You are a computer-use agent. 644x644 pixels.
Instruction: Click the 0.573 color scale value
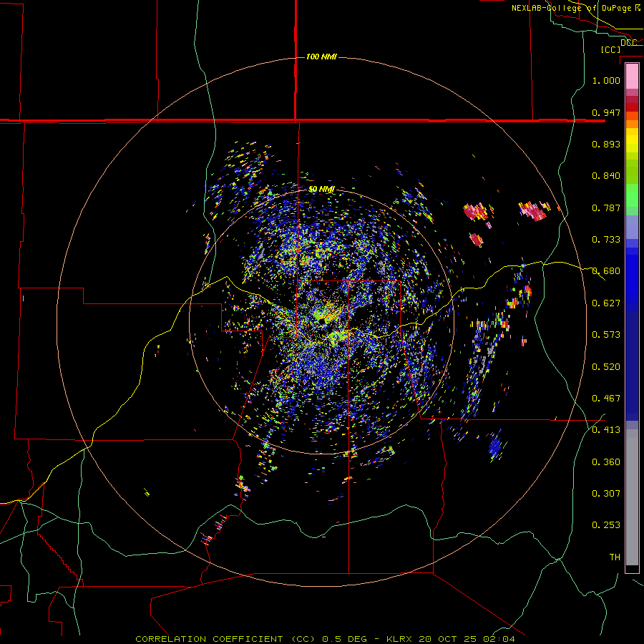click(x=606, y=335)
